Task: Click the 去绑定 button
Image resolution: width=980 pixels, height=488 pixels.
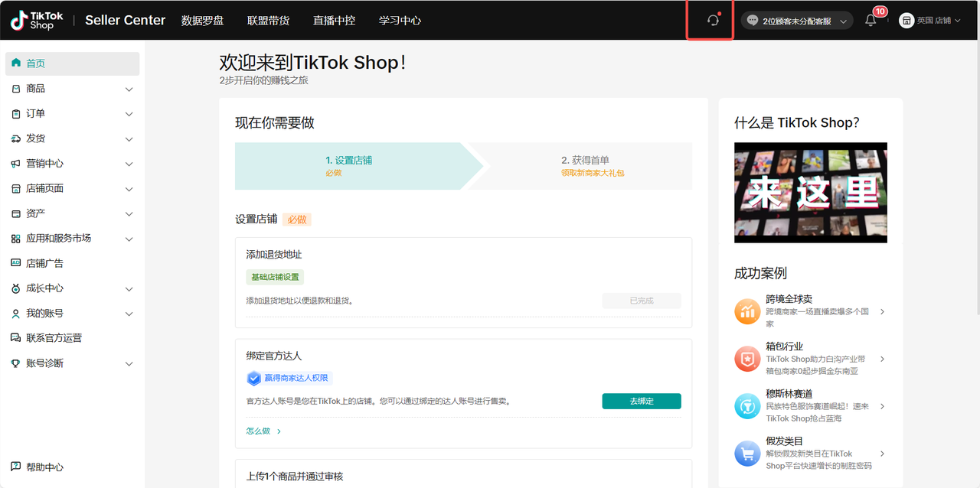Action: (641, 401)
